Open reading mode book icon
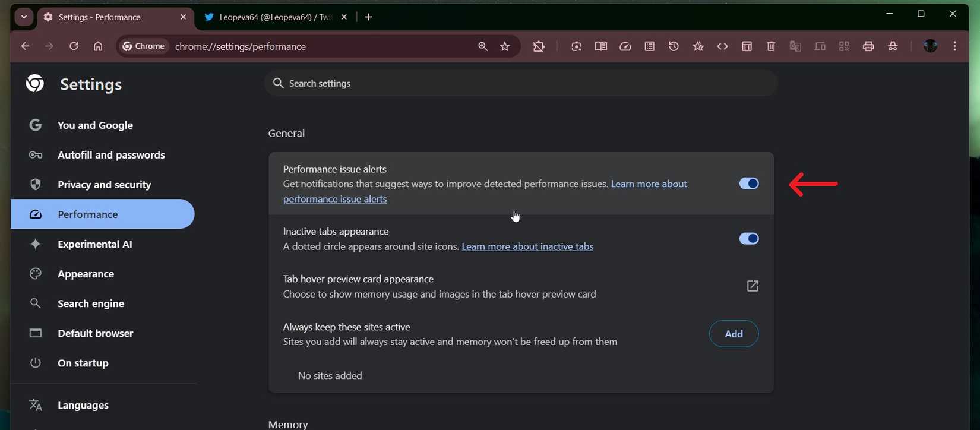The height and width of the screenshot is (430, 980). click(x=600, y=46)
